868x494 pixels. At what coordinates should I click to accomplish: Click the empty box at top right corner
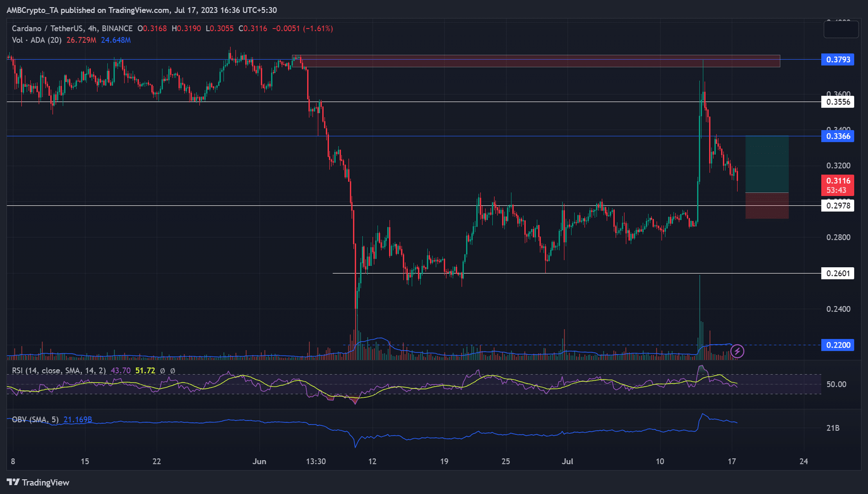tap(841, 30)
